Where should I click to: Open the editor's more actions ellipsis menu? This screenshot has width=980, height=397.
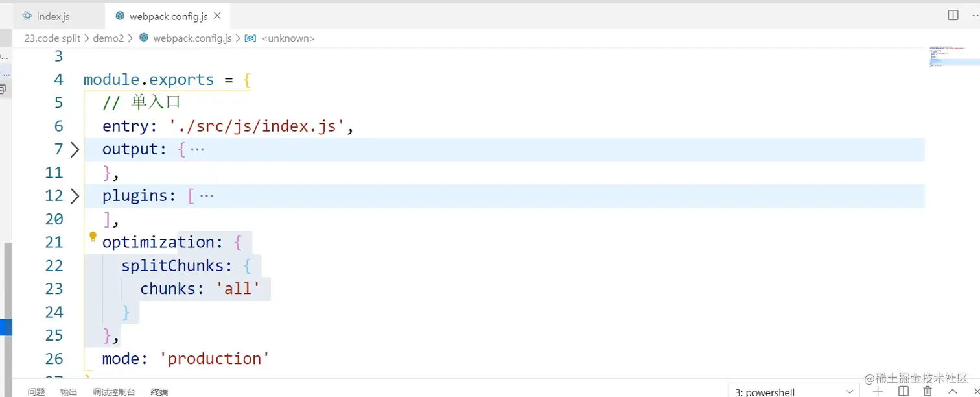pyautogui.click(x=974, y=15)
